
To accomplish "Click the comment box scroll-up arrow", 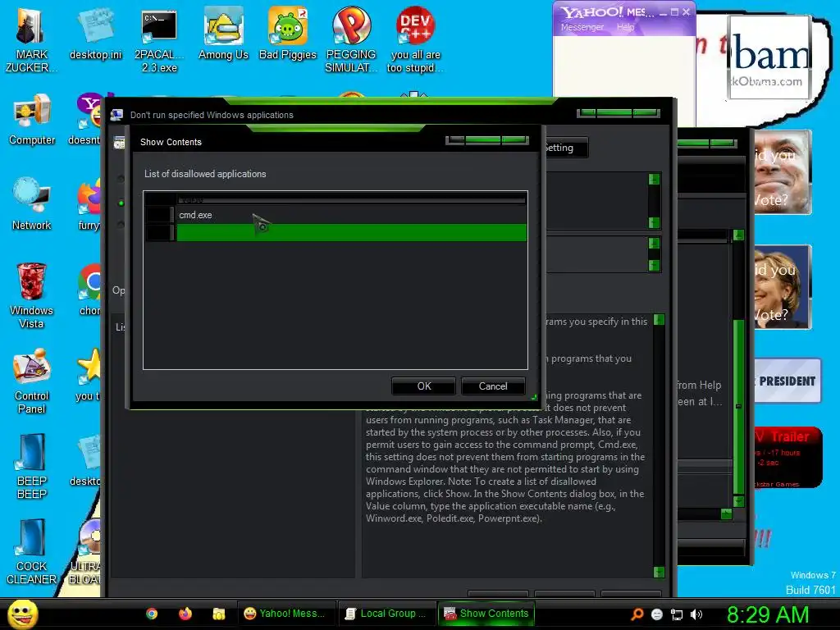I will pyautogui.click(x=654, y=179).
